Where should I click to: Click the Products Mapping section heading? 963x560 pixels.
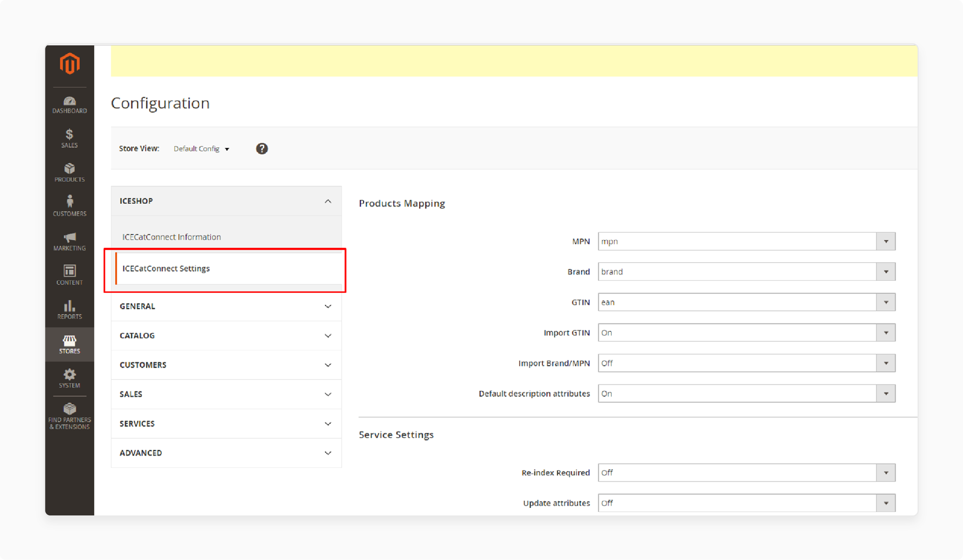coord(402,203)
